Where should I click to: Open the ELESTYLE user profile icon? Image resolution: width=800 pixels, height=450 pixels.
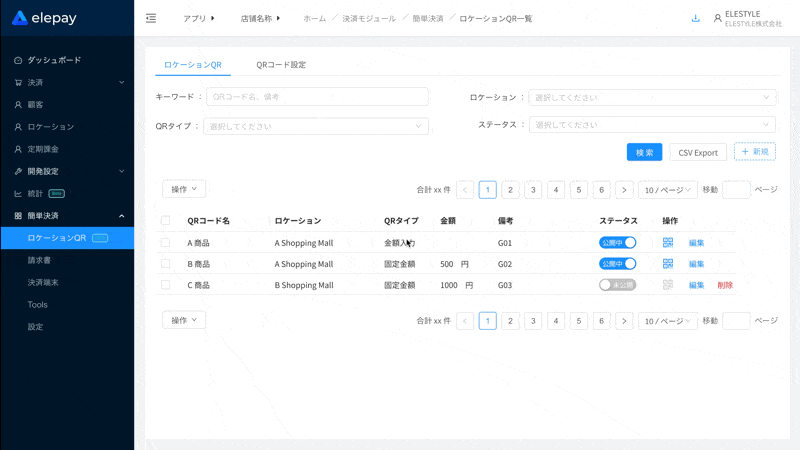(x=717, y=18)
